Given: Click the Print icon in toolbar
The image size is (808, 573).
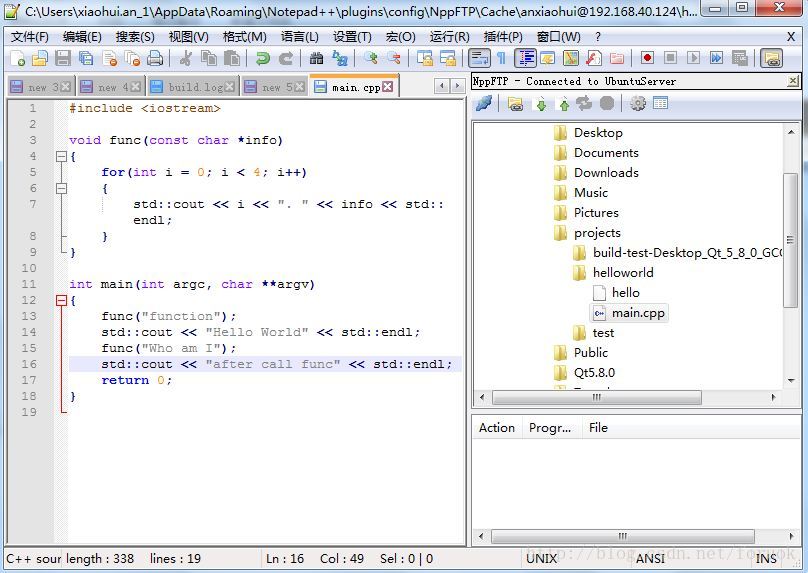Looking at the screenshot, I should click(x=155, y=59).
